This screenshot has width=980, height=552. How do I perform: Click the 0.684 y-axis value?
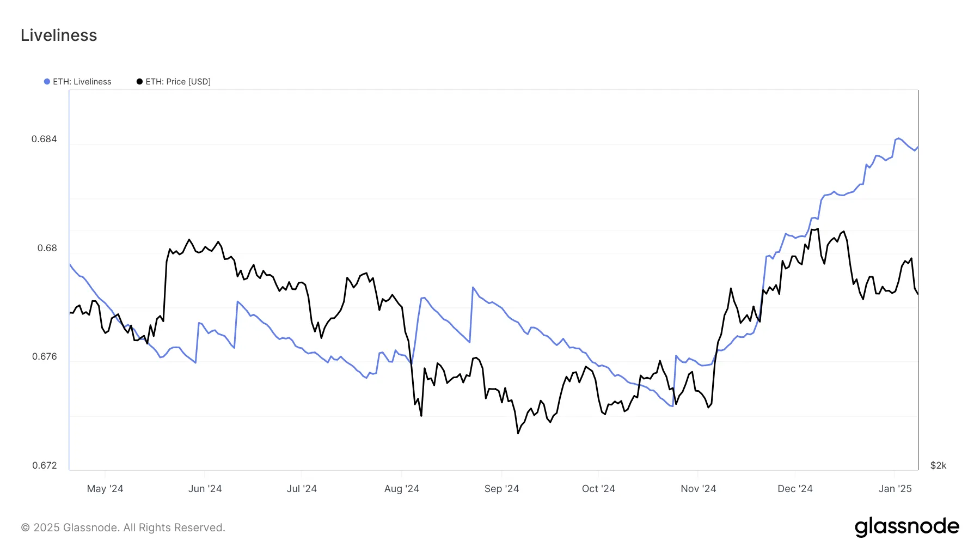[44, 139]
